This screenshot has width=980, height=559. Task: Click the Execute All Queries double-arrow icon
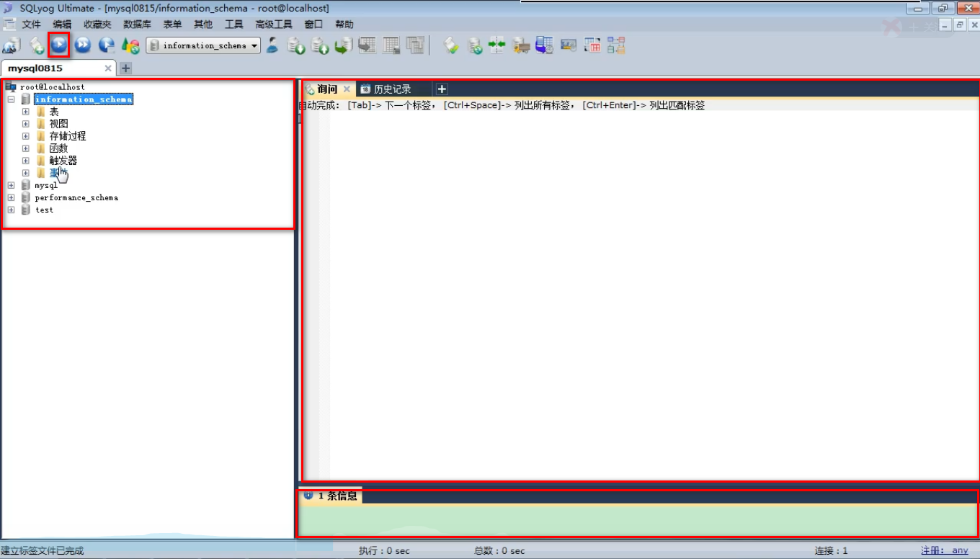pyautogui.click(x=83, y=45)
